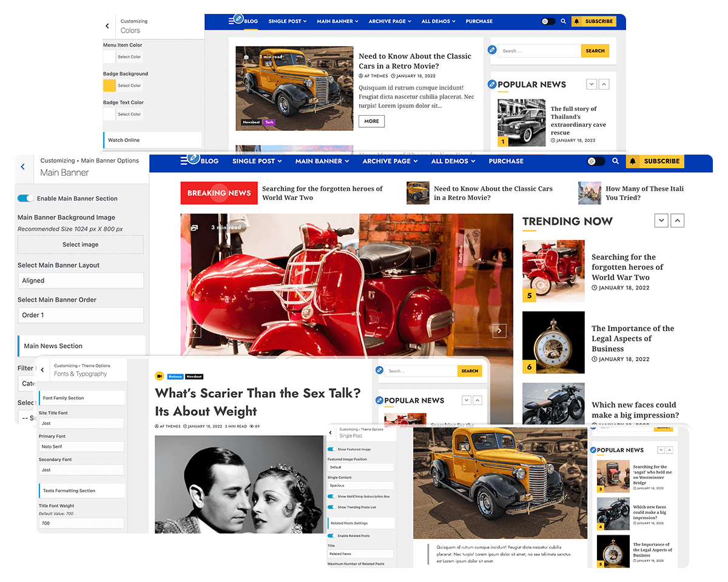Click edit pencil beside Colors window search field
728x582 pixels.
click(493, 50)
